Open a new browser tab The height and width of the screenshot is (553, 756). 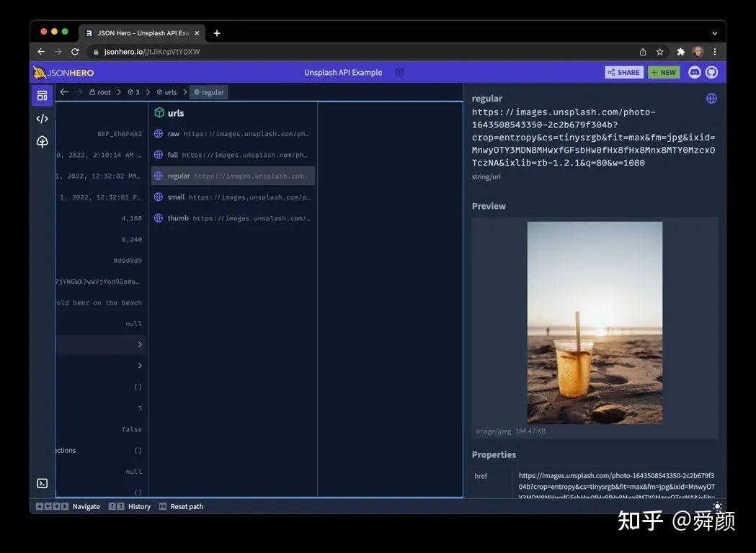217,33
